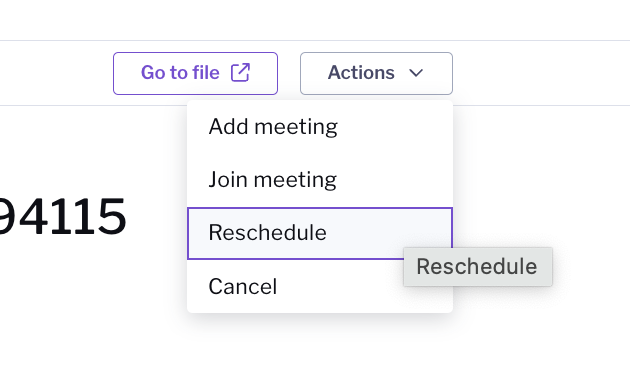Pick the last option, Cancel
The height and width of the screenshot is (384, 630).
[x=320, y=286]
